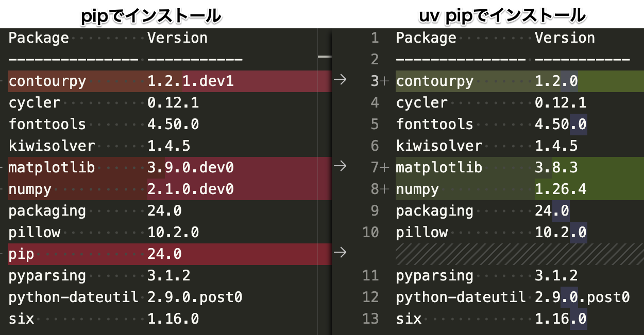The image size is (644, 335).
Task: Click numpy version 1.26.4 on the right
Action: coord(561,189)
